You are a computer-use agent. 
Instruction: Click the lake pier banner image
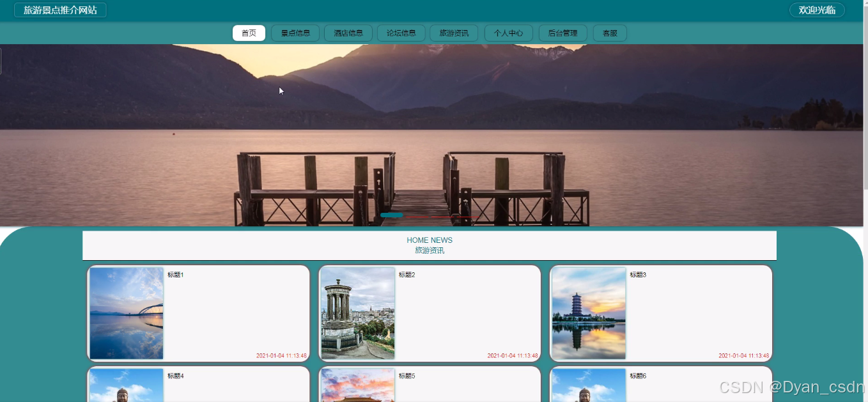pyautogui.click(x=431, y=135)
